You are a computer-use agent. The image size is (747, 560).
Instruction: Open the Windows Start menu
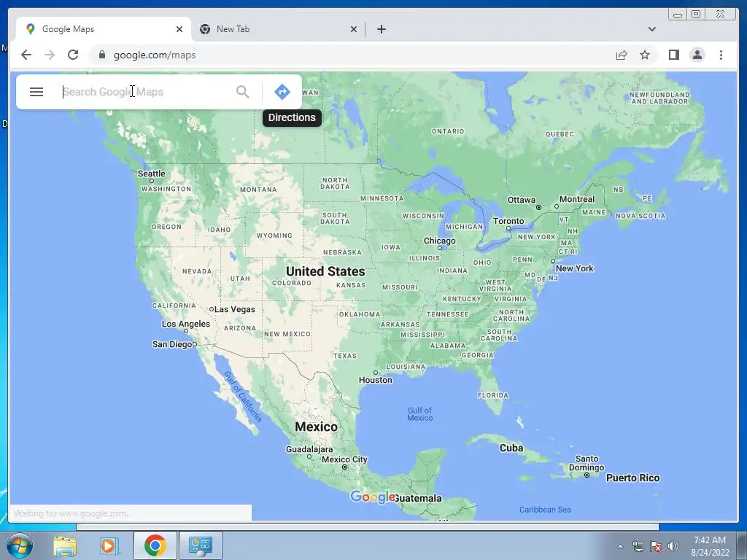click(19, 545)
